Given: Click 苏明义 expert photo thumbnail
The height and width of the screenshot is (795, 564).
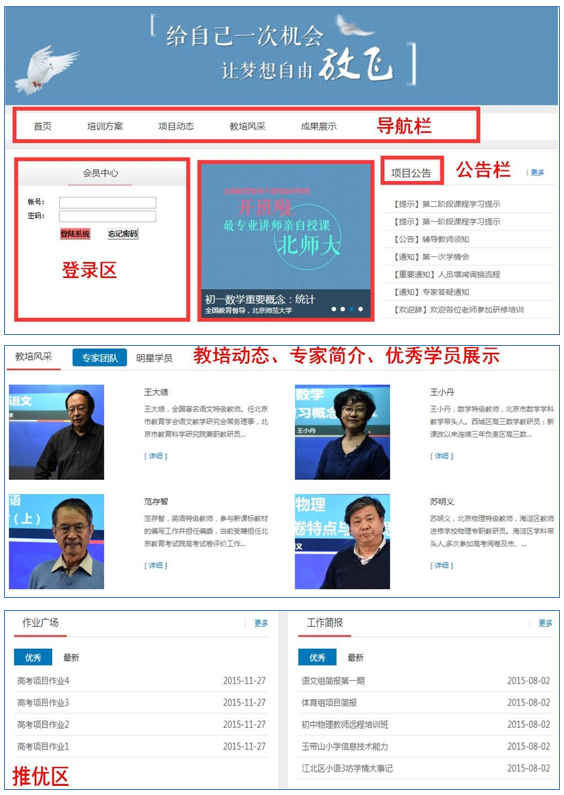Looking at the screenshot, I should point(342,541).
